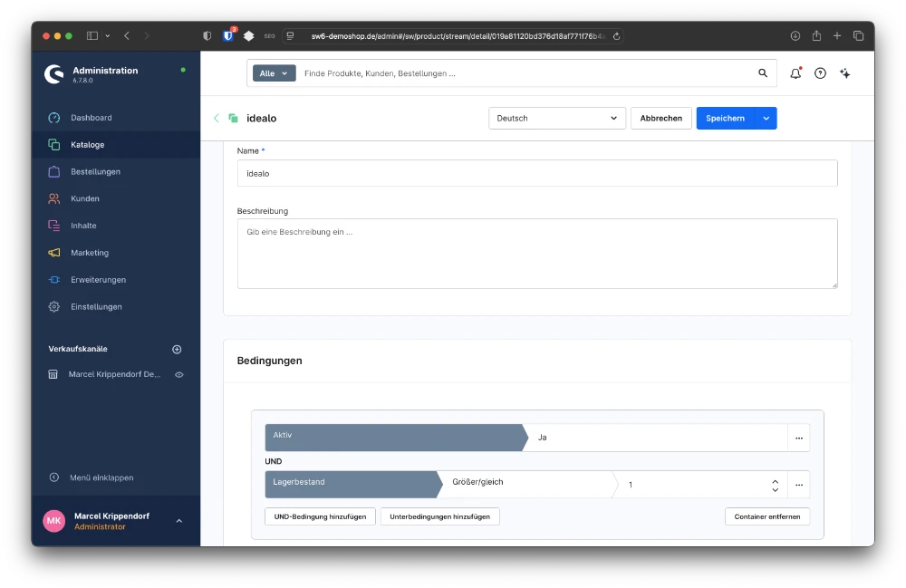Click the browser address bar
Image resolution: width=906 pixels, height=588 pixels.
(x=454, y=36)
